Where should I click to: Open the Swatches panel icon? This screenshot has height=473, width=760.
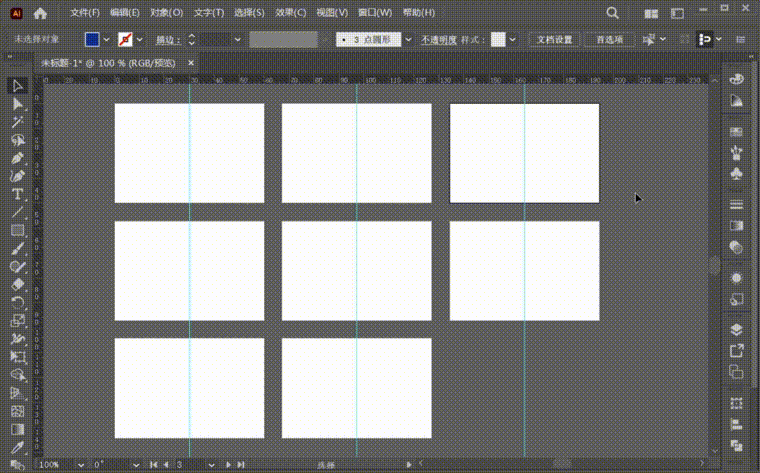736,132
